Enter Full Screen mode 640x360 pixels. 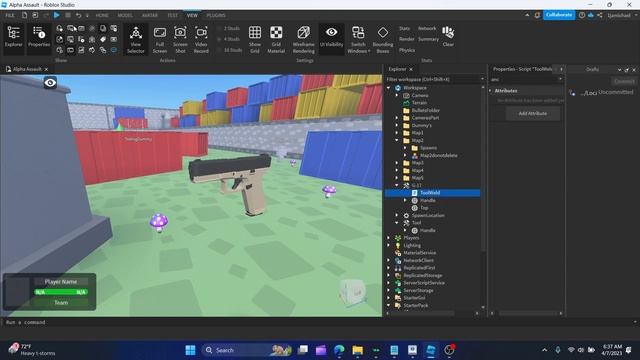(160, 39)
